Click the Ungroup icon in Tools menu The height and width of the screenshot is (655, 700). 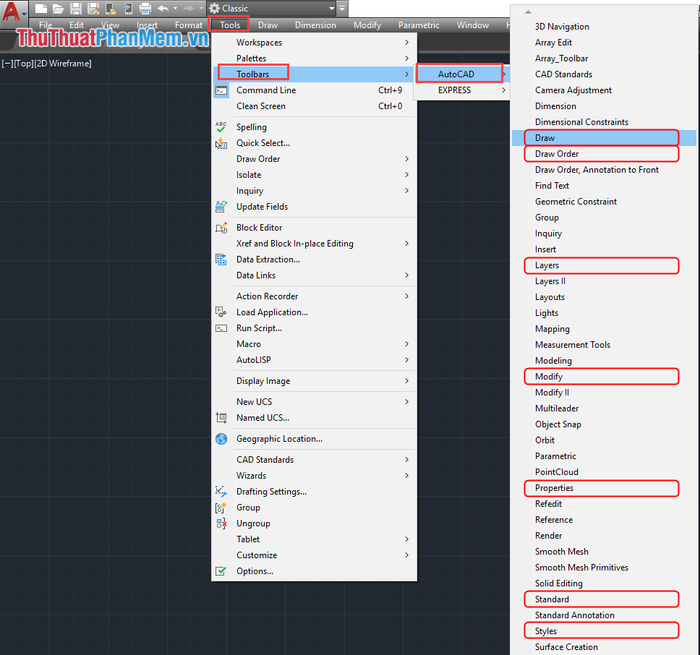click(221, 523)
